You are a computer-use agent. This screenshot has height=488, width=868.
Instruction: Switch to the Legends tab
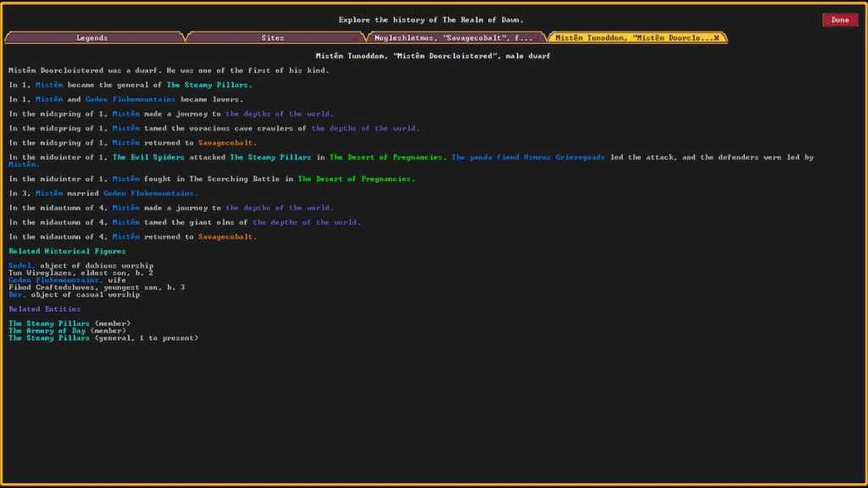coord(92,37)
